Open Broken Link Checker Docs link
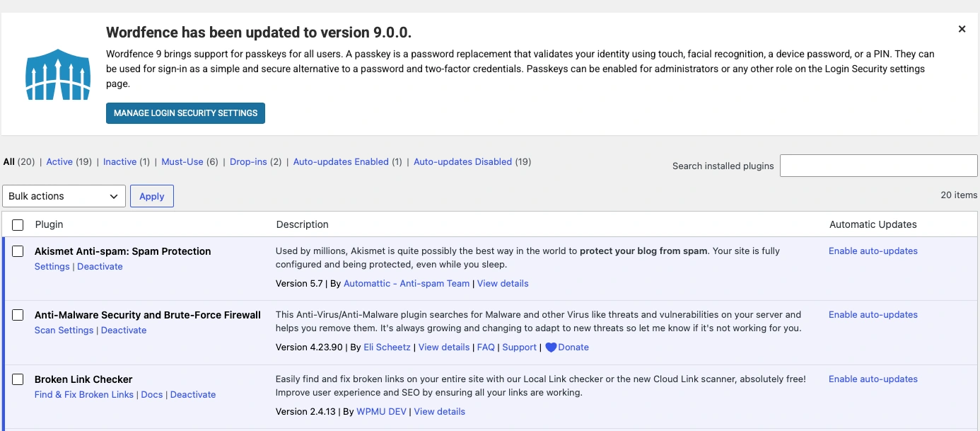This screenshot has width=980, height=431. pos(152,395)
